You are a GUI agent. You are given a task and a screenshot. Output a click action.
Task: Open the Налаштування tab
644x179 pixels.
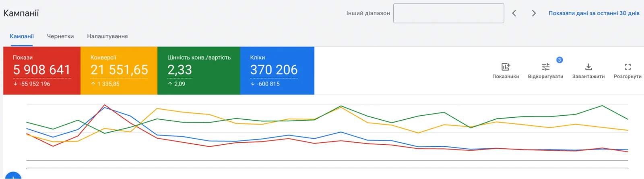click(107, 36)
